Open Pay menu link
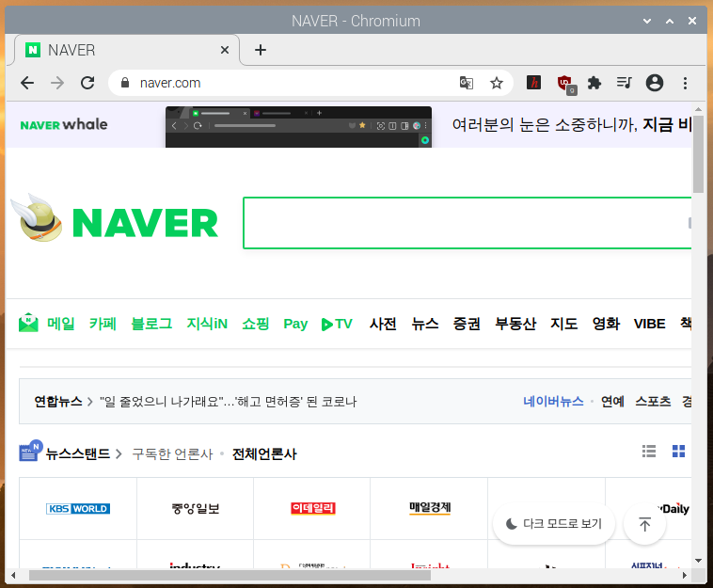 pos(295,324)
